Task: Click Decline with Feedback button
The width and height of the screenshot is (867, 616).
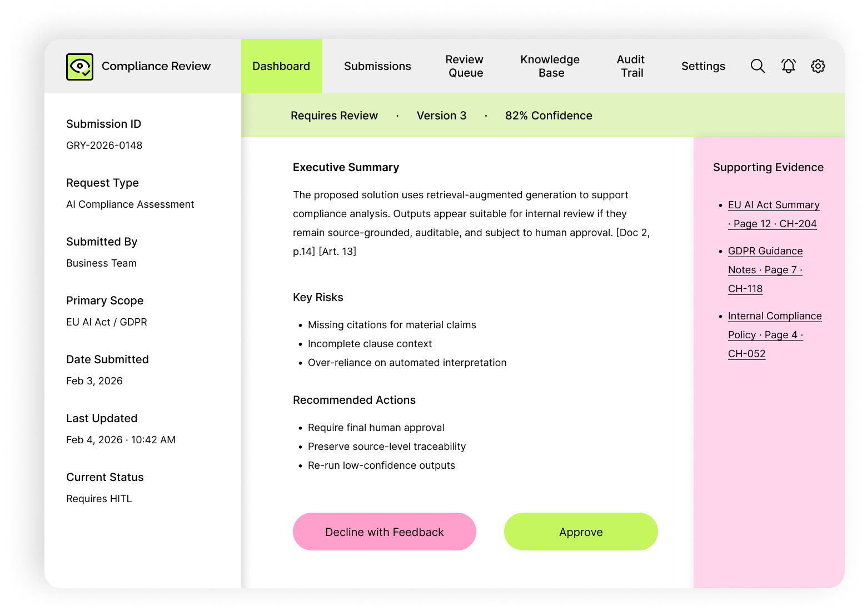Action: click(x=385, y=532)
